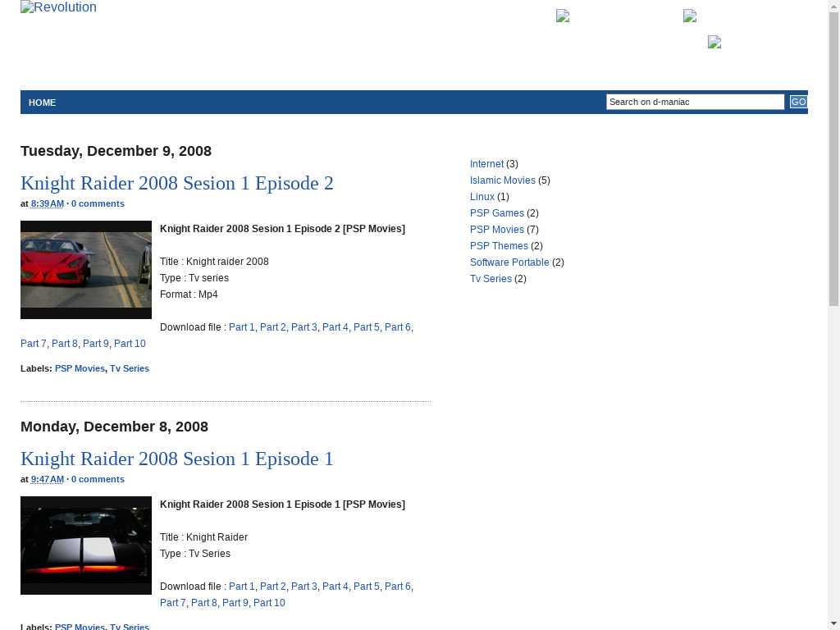Select the PSP Games category
The image size is (840, 630).
pyautogui.click(x=496, y=213)
